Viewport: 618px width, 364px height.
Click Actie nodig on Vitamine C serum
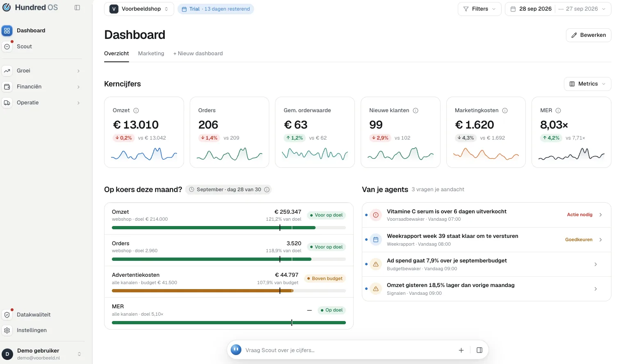[x=579, y=215]
